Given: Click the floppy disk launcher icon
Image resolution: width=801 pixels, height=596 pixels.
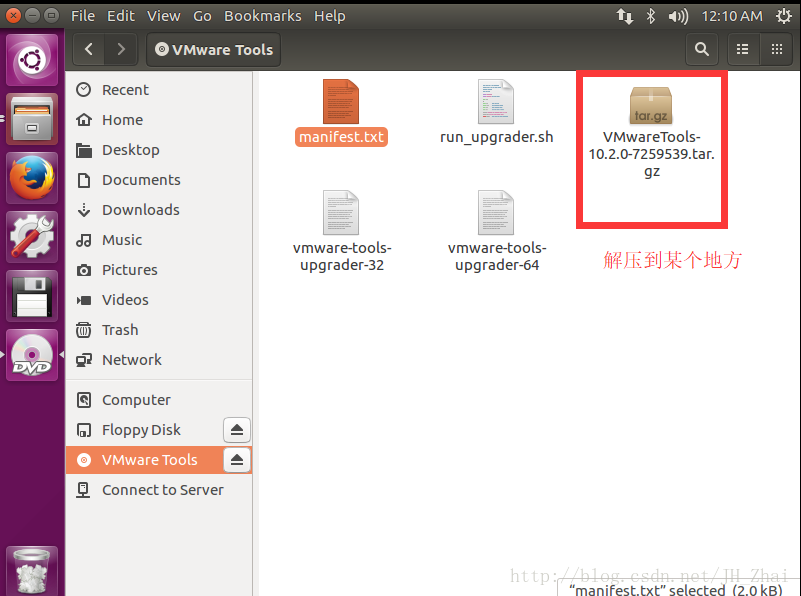Looking at the screenshot, I should 32,296.
